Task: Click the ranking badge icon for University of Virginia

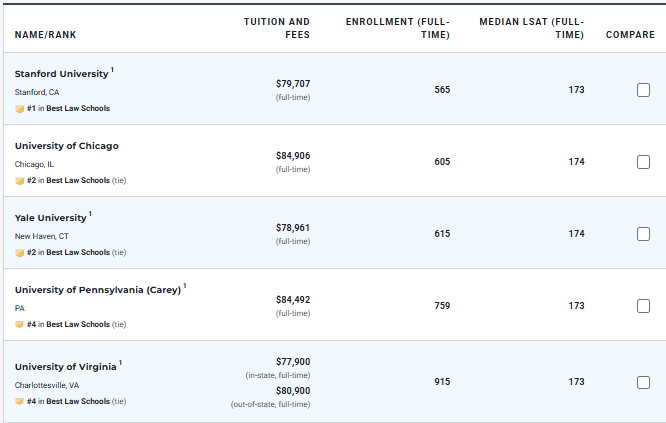Action: 19,401
